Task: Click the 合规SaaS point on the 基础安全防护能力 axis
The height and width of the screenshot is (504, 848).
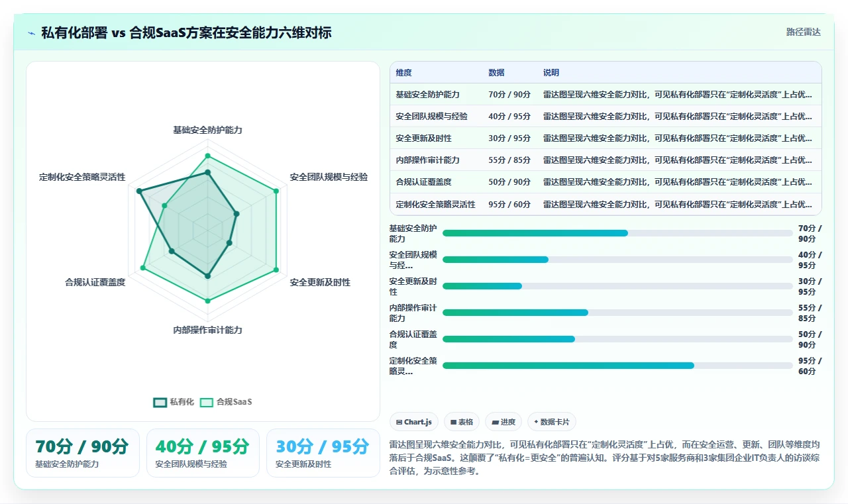Action: coord(207,156)
